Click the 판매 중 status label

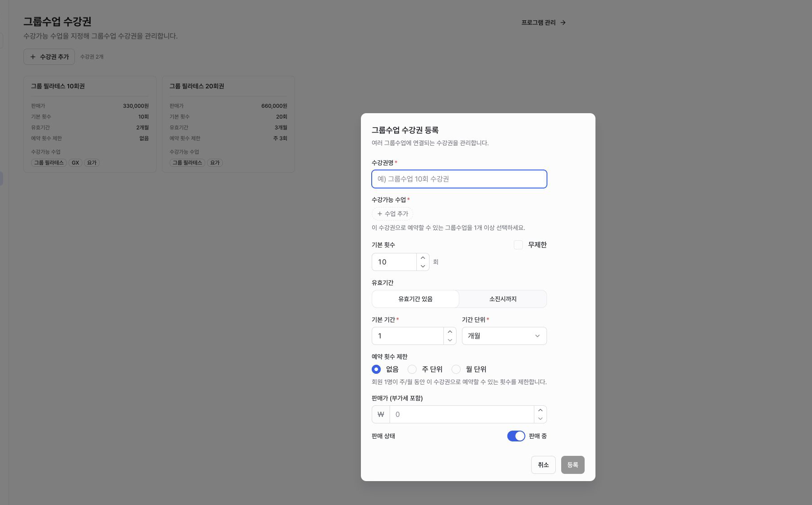coord(538,436)
